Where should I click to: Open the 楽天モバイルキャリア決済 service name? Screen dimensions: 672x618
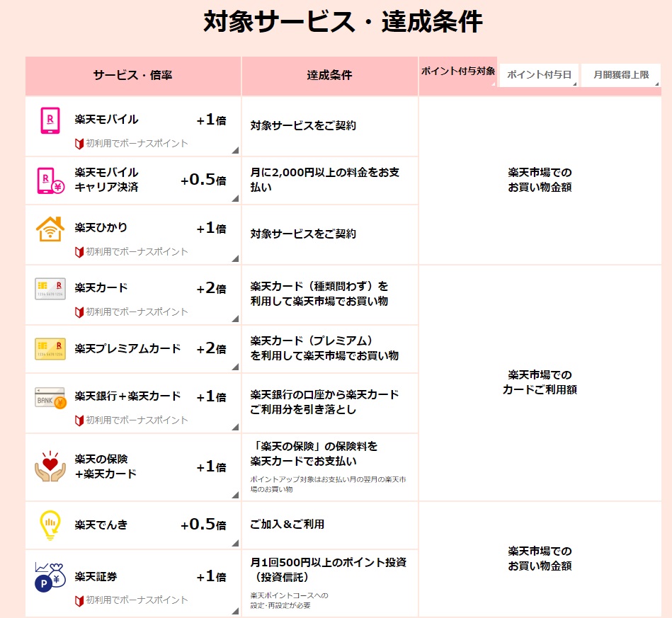pyautogui.click(x=106, y=180)
